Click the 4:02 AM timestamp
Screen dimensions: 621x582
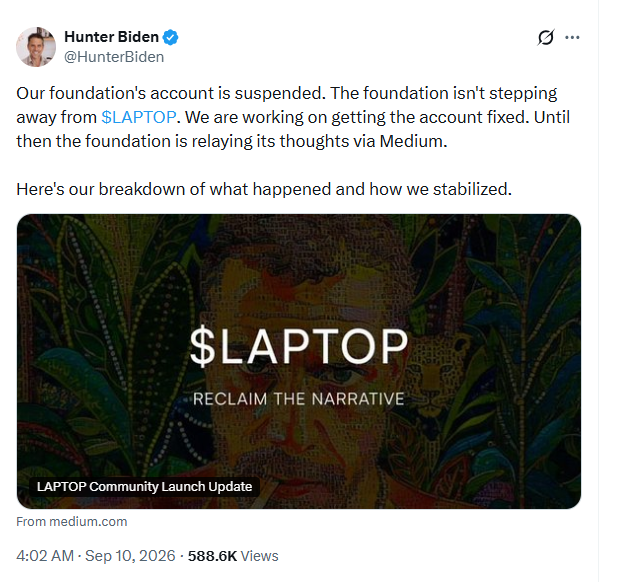[x=45, y=556]
